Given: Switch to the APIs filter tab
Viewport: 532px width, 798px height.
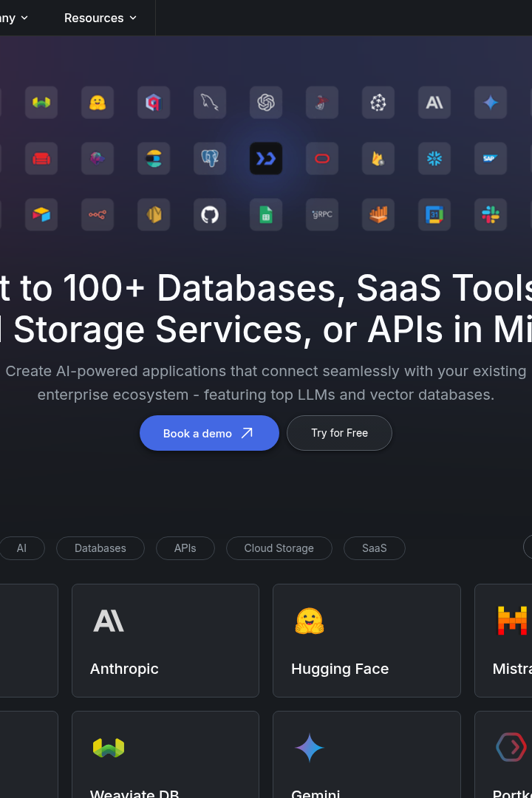Looking at the screenshot, I should [x=185, y=548].
